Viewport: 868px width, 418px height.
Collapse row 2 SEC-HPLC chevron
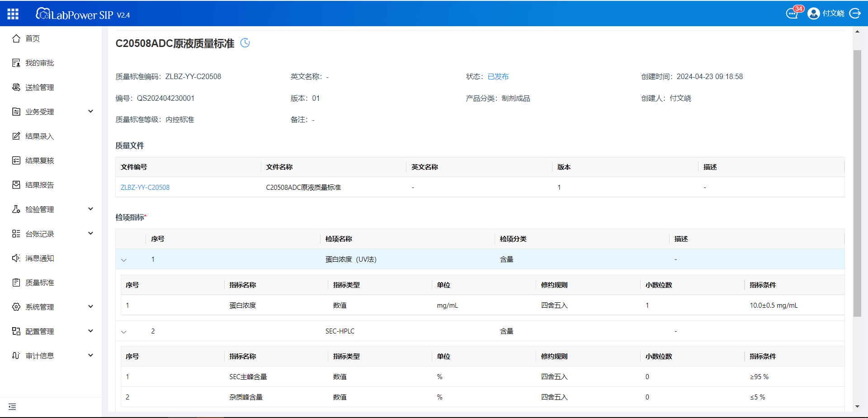pos(124,332)
